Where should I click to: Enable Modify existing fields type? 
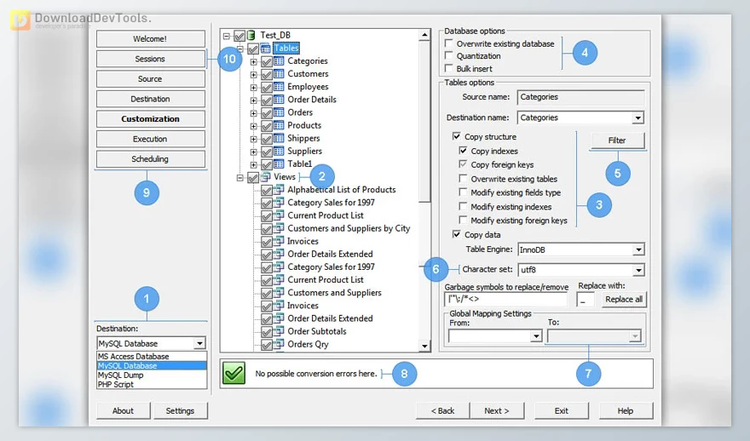tap(463, 192)
